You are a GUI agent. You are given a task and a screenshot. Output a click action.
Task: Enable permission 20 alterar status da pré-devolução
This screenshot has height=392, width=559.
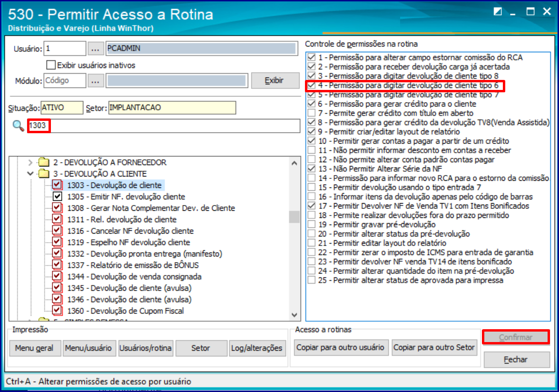point(312,234)
